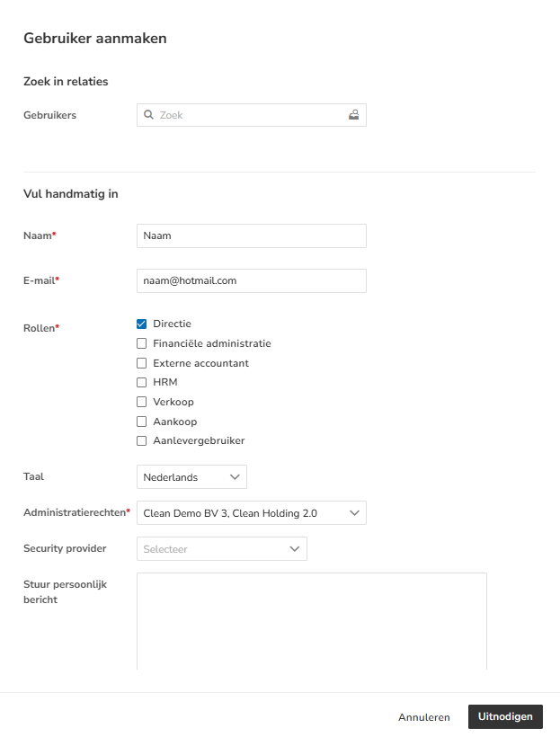
Task: Click the magnifier search icon in Gebruikers
Action: coord(148,115)
